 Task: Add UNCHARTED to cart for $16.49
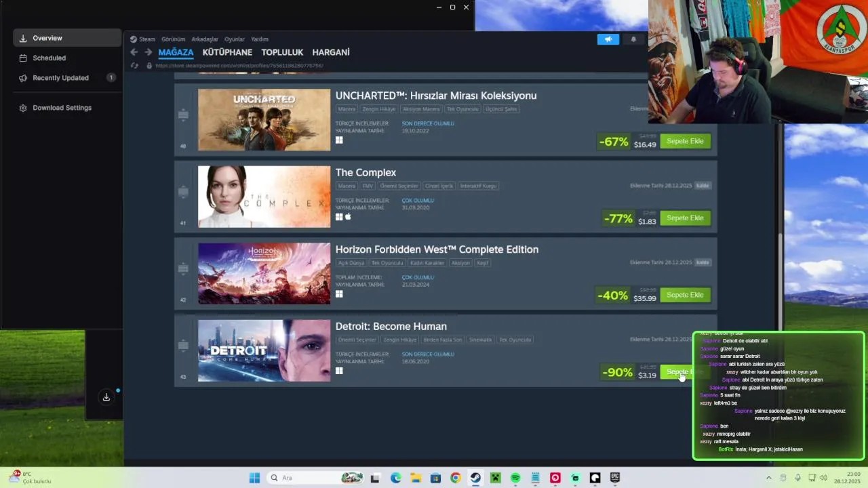pos(685,141)
